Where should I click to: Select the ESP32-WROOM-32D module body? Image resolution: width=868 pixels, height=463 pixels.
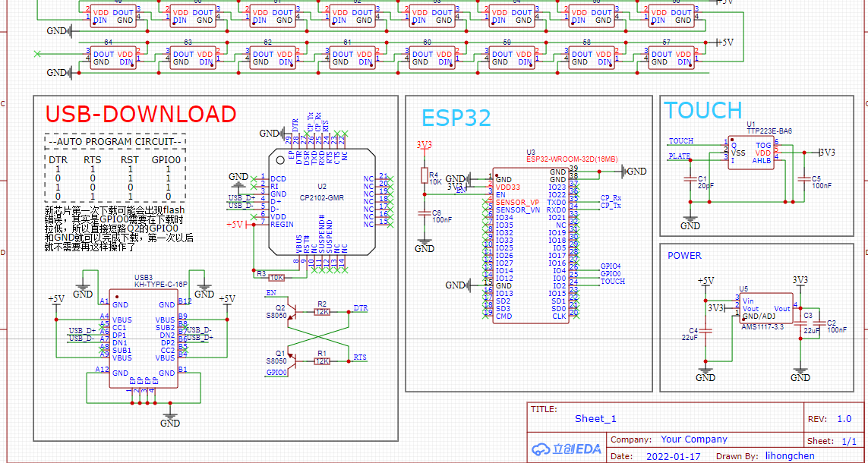pos(530,245)
